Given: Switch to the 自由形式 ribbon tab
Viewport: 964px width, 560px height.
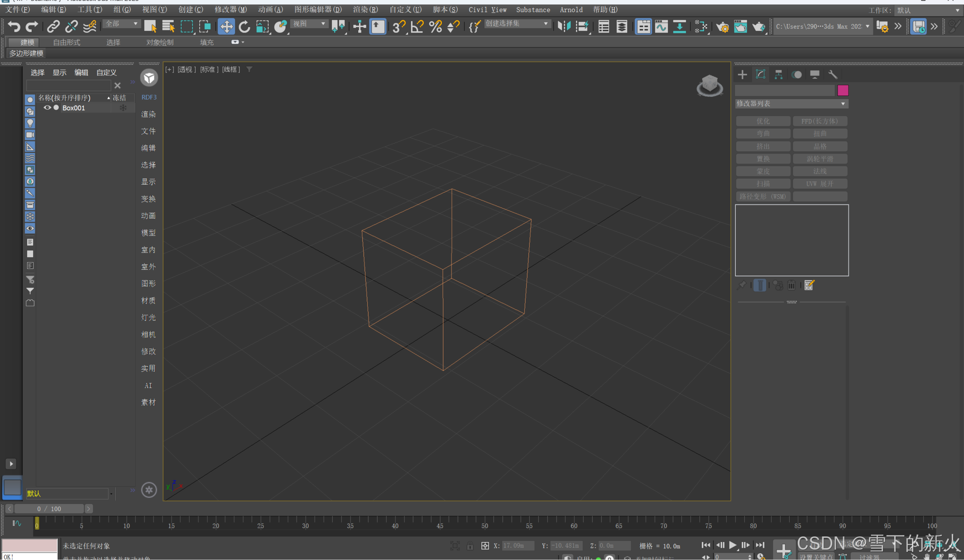Looking at the screenshot, I should tap(67, 42).
